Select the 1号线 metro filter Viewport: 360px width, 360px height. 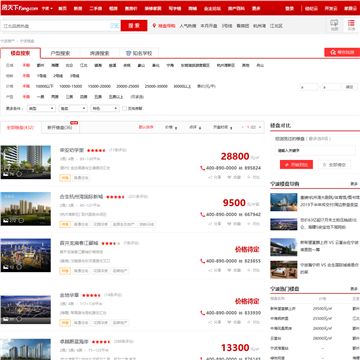(41, 76)
